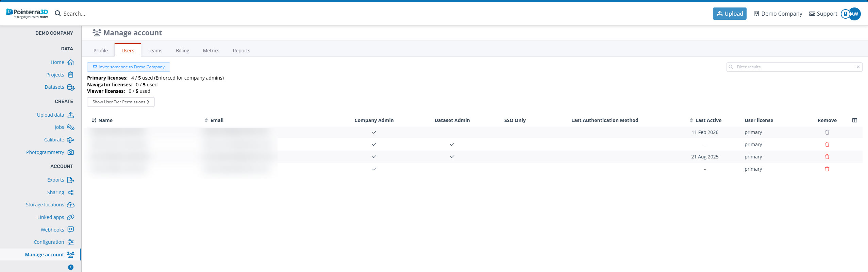Collapse the sidebar with the arrow button
Viewport: 868px width, 272px height.
click(71, 267)
